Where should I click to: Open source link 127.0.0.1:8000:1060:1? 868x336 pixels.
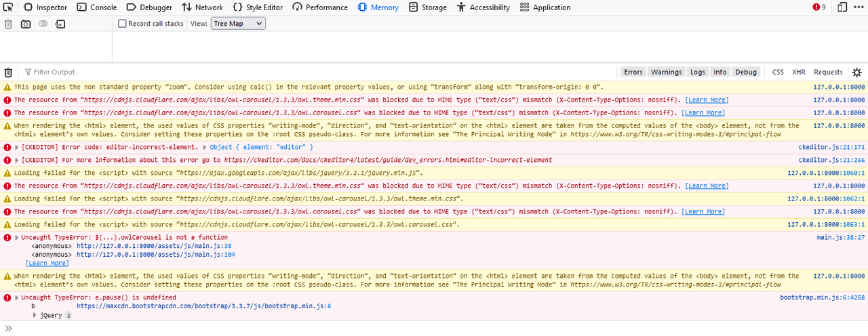[826, 173]
